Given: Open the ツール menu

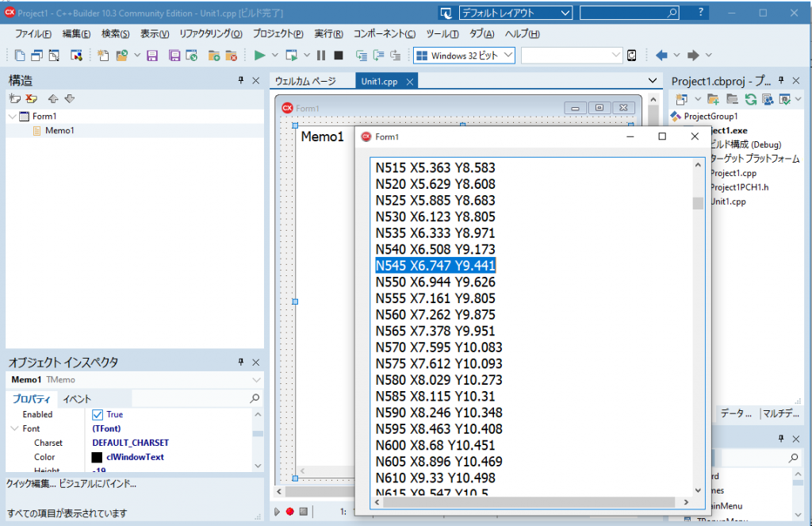Looking at the screenshot, I should click(442, 34).
